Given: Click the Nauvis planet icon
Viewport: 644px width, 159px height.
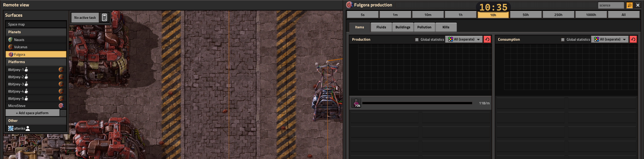Looking at the screenshot, I should (x=11, y=40).
